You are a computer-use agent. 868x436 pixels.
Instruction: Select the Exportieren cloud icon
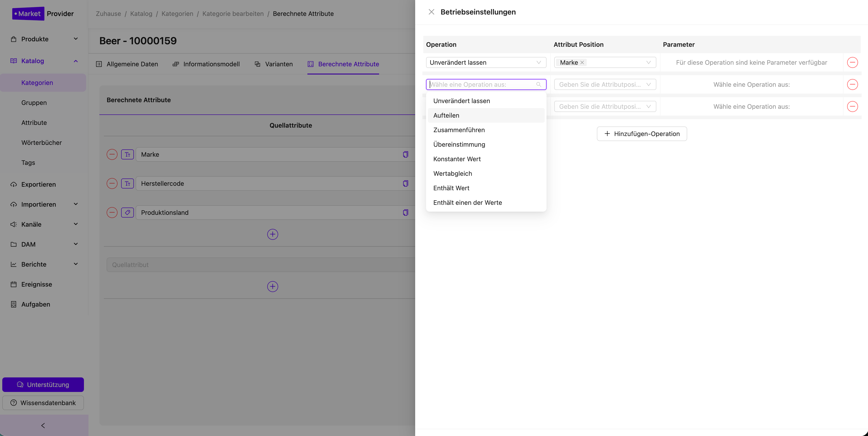(13, 184)
